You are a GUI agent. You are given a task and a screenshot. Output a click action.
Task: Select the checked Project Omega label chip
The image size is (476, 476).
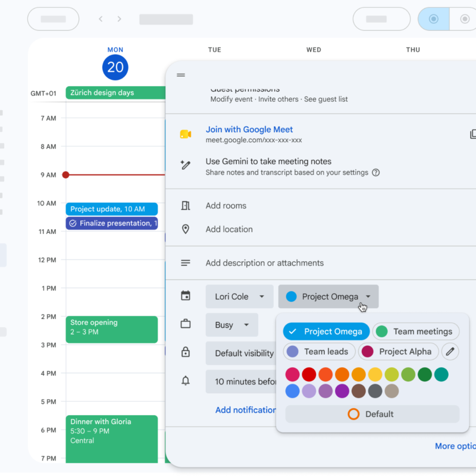tap(326, 331)
